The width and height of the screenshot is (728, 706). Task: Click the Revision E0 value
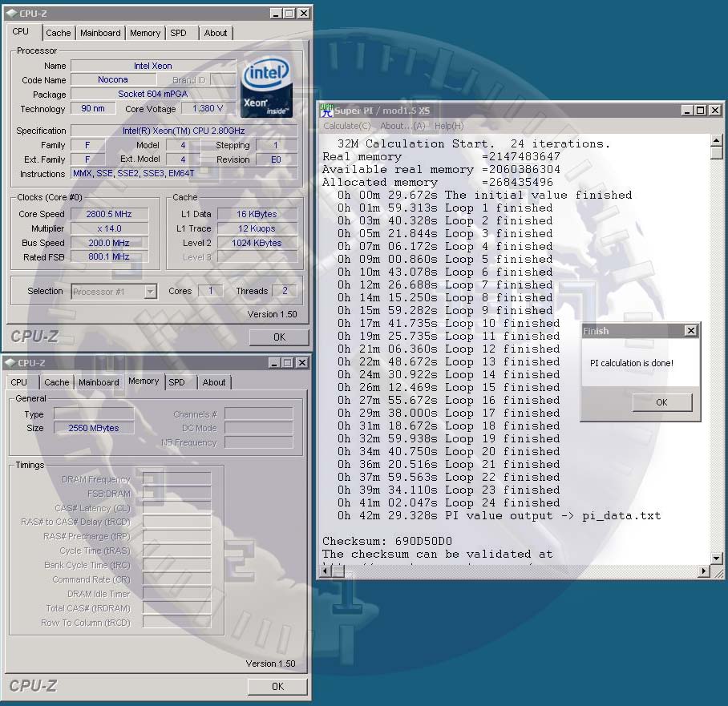click(277, 159)
